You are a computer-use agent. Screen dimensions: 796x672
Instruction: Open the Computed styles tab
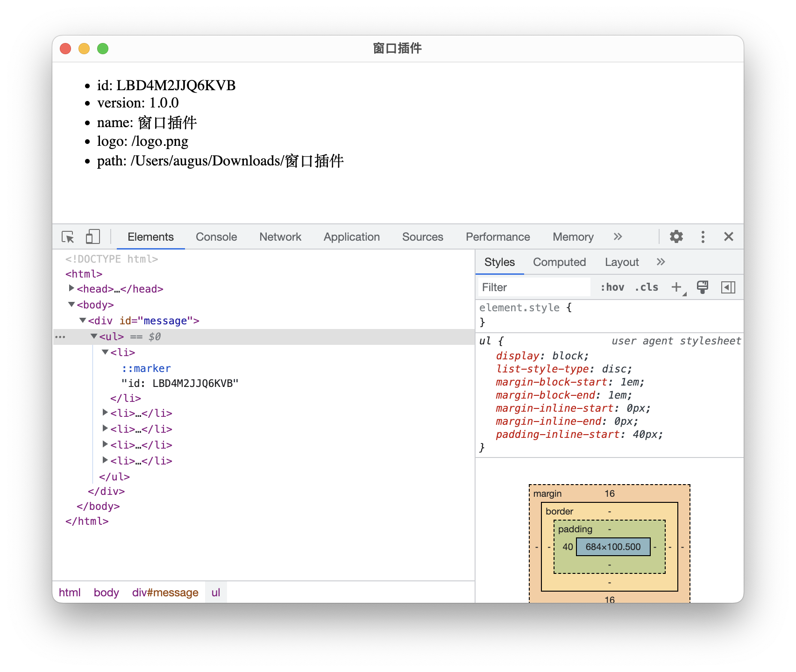click(x=559, y=262)
